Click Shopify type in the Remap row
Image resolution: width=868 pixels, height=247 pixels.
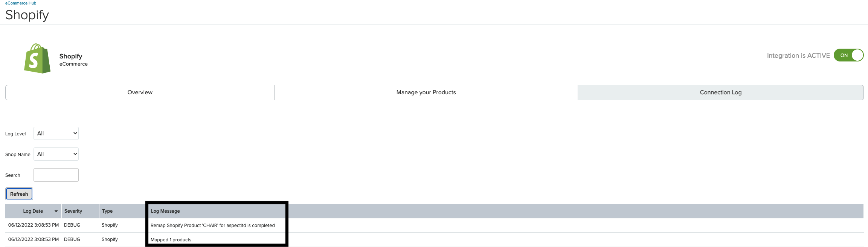(x=110, y=225)
